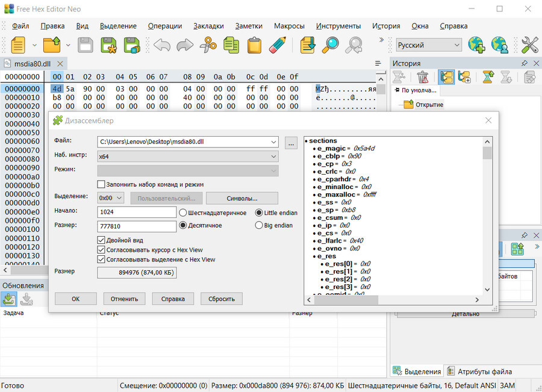The image size is (542, 392).
Task: Click the Redo arrow icon
Action: point(185,45)
